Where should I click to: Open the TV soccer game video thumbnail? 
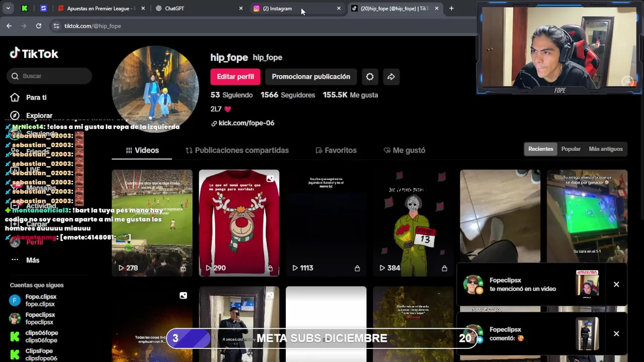pos(587,216)
